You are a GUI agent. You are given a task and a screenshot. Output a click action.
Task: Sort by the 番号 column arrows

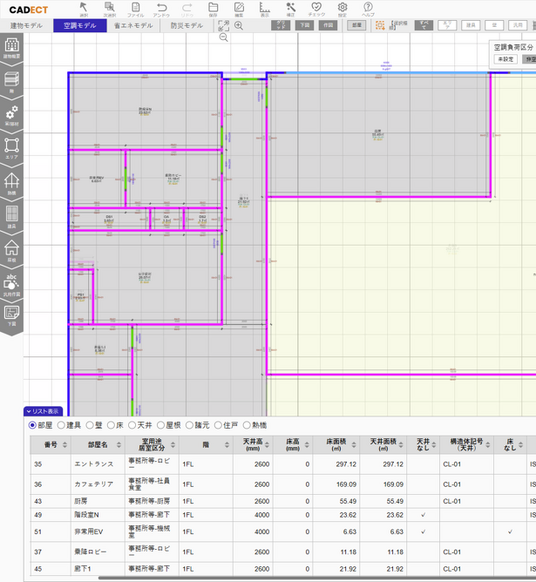coord(65,445)
